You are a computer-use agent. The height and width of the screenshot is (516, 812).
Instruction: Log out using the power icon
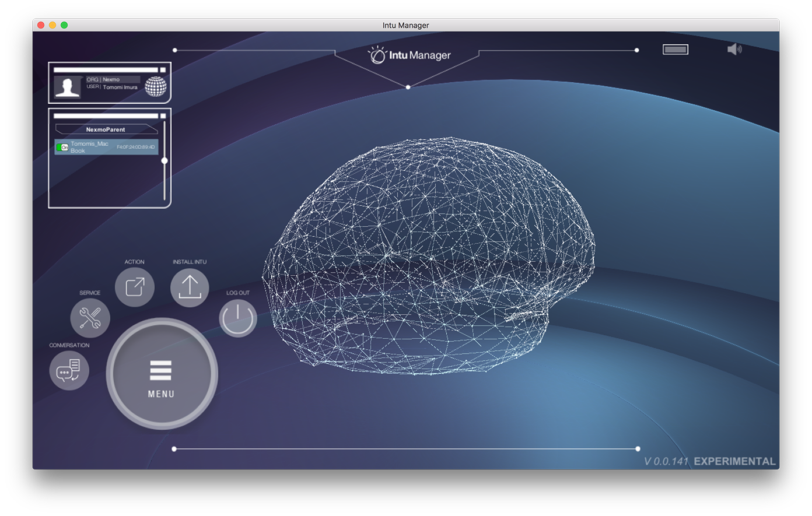coord(238,318)
